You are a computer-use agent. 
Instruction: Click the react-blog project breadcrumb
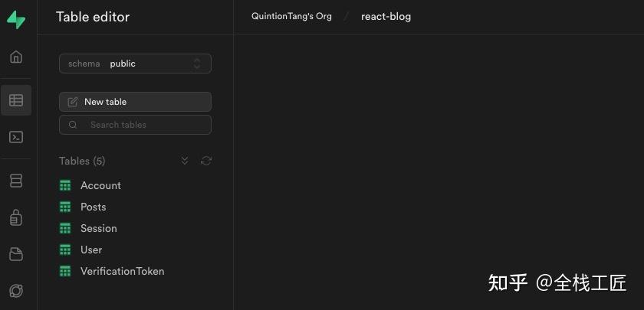pos(386,16)
